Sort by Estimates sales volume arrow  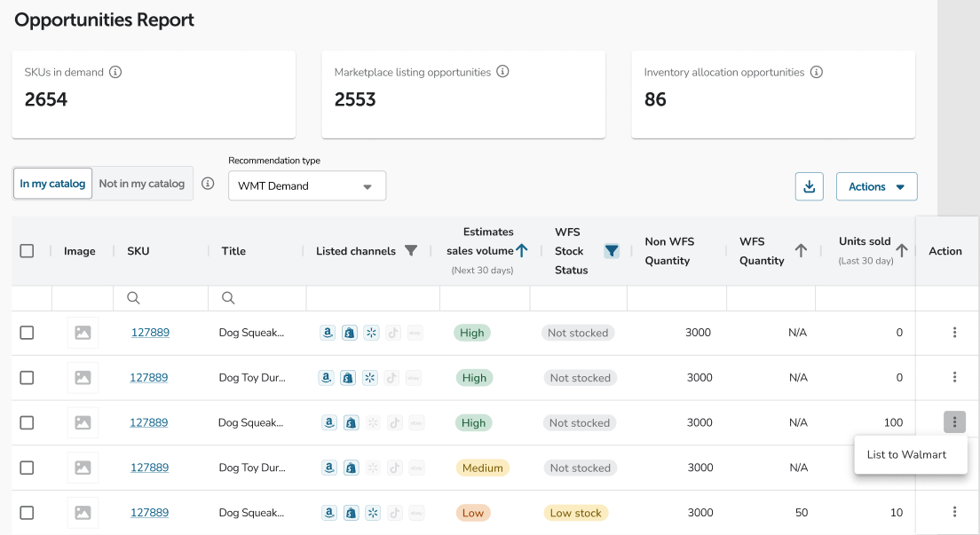point(522,250)
